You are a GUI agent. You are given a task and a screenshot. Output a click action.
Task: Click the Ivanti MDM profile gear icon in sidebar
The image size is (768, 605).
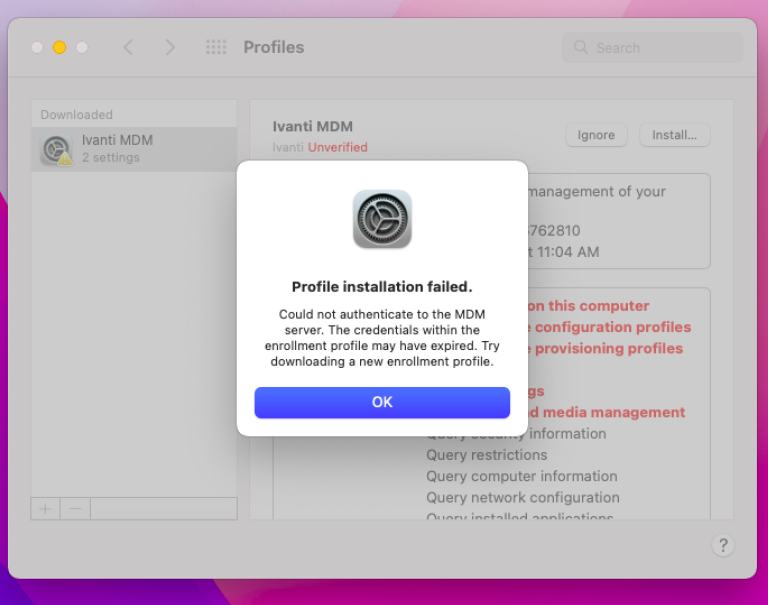click(x=56, y=149)
